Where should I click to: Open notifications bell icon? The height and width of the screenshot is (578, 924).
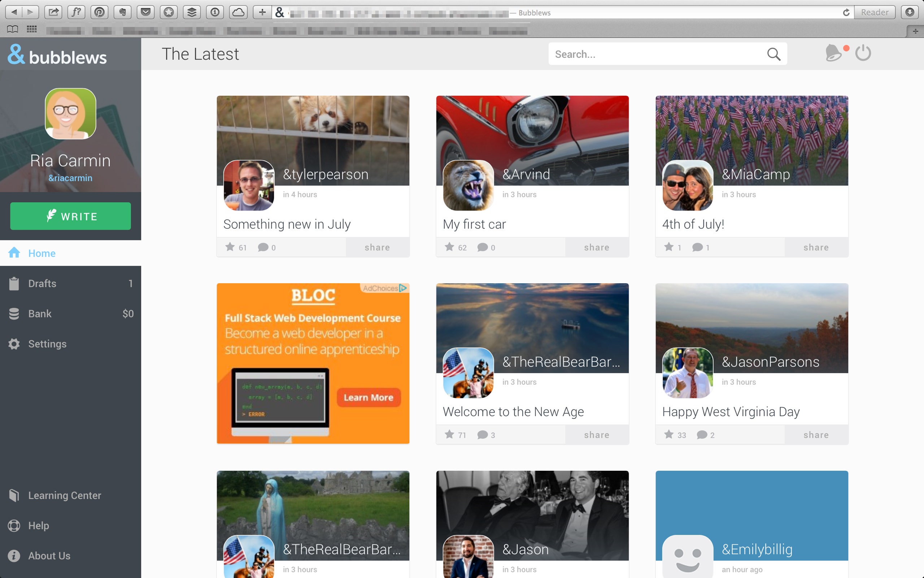[x=833, y=53]
